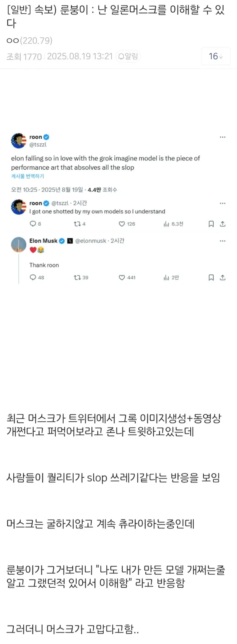Open the view stats showing 6.3천
Screen dimensions: 237x644
pyautogui.click(x=173, y=224)
